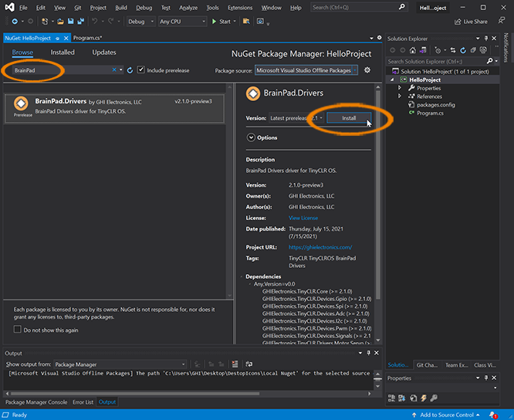Pin the Solution Explorer panel
This screenshot has height=420, width=514.
click(486, 39)
